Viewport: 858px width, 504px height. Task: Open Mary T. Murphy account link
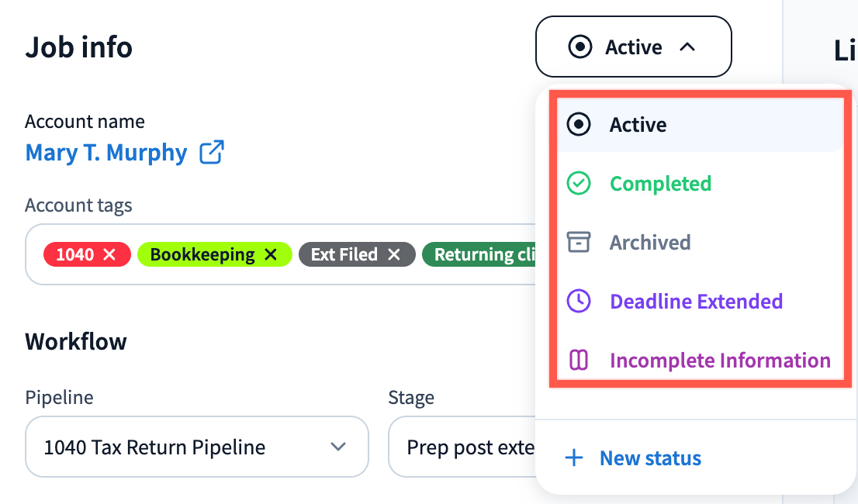click(106, 153)
